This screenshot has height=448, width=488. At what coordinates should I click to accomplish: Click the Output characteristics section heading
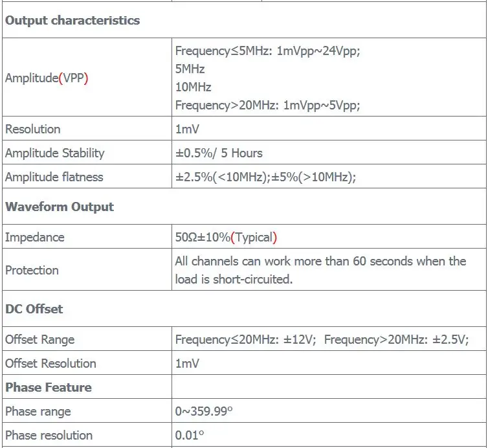pos(72,20)
